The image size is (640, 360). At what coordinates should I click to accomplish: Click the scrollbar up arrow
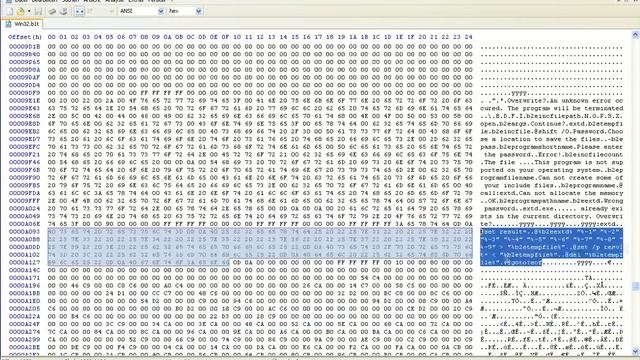click(x=635, y=36)
